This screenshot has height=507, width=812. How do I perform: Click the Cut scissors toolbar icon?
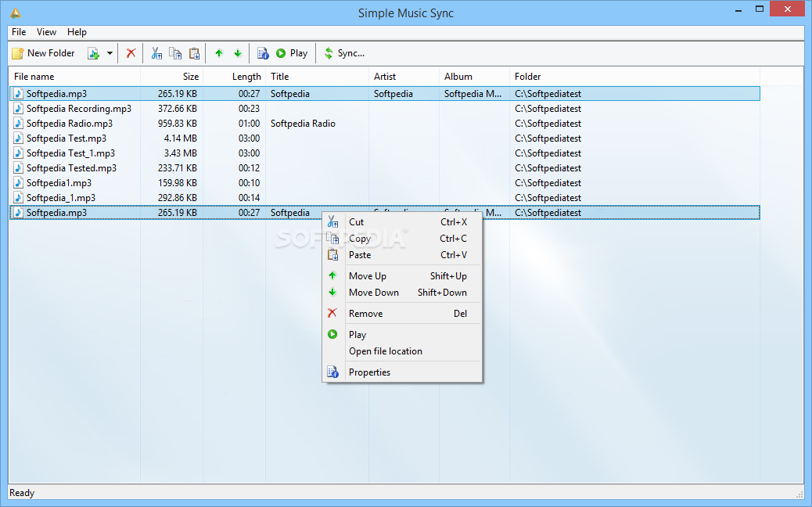click(156, 53)
